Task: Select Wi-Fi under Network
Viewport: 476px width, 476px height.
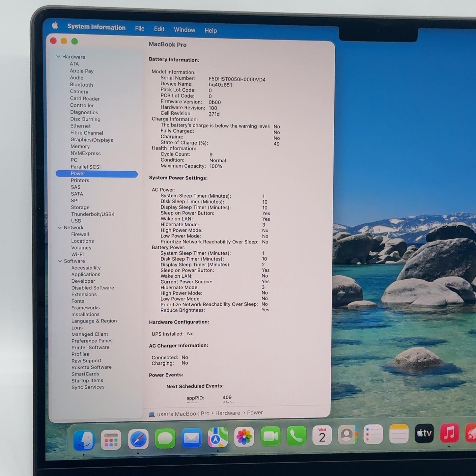Action: [x=77, y=254]
